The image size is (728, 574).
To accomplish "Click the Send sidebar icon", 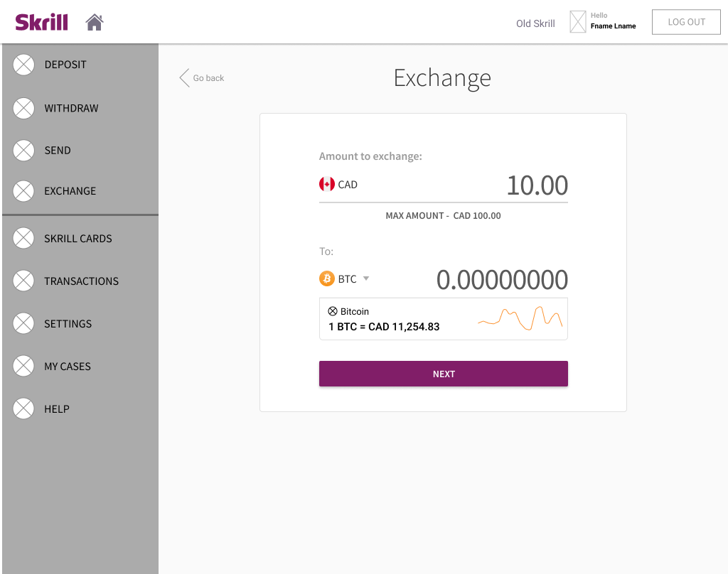I will click(23, 151).
